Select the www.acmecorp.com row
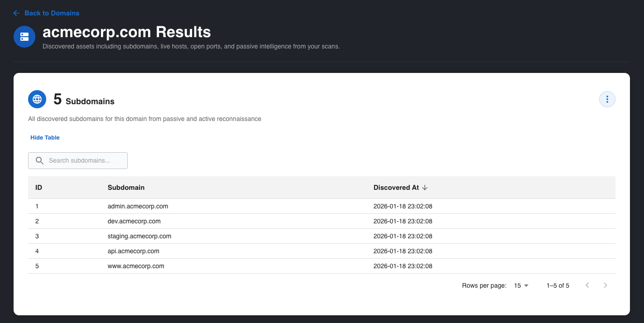The width and height of the screenshot is (644, 323). point(136,266)
